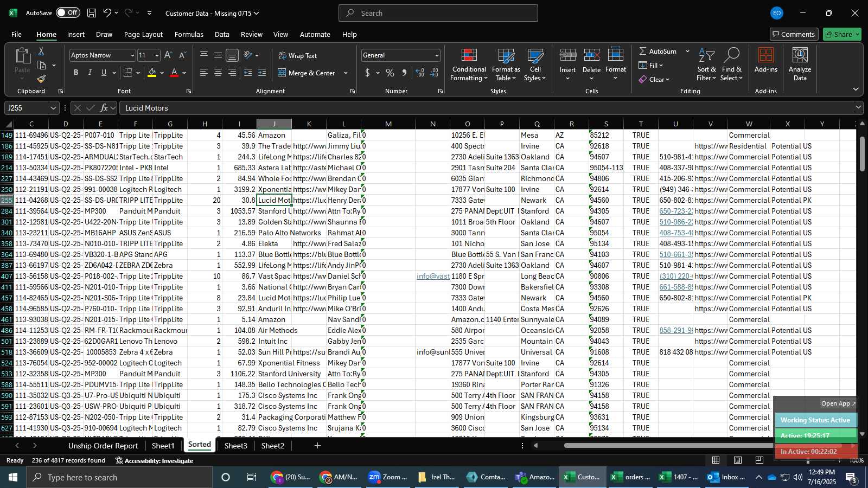Add a new sheet with plus button
The width and height of the screenshot is (868, 488).
pyautogui.click(x=317, y=446)
